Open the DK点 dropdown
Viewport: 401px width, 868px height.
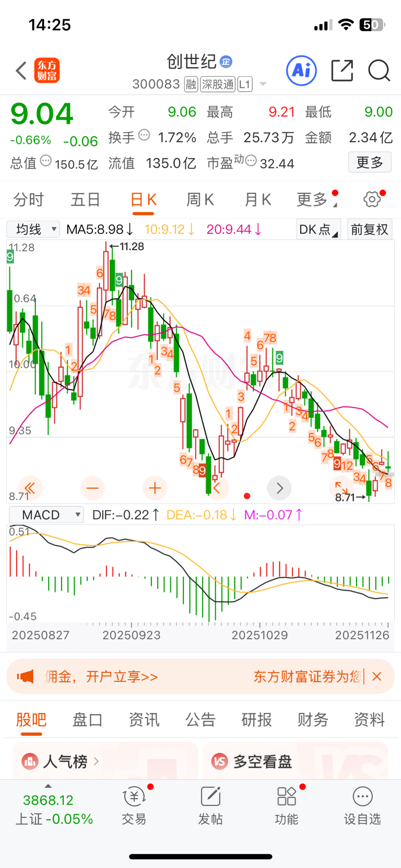(x=319, y=229)
